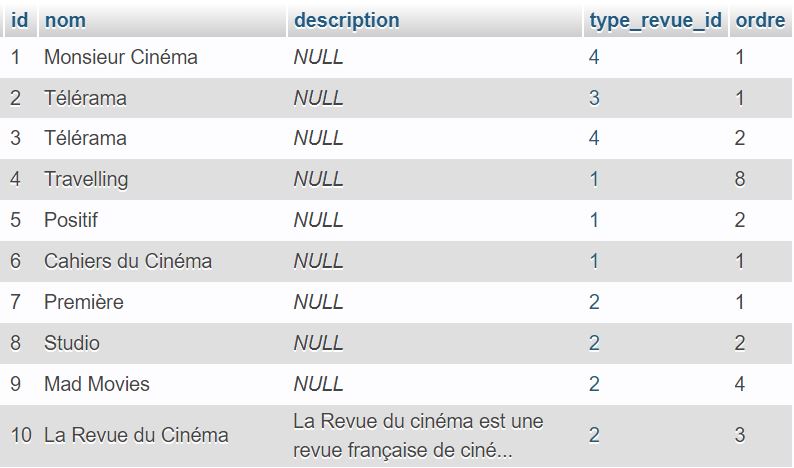This screenshot has width=794, height=468.
Task: Click type_revue_id link for Travelling row
Action: 594,180
